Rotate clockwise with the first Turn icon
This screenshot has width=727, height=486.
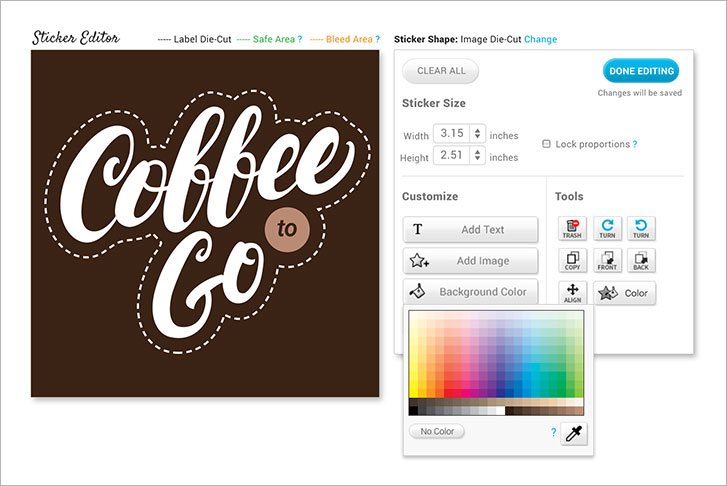tap(607, 229)
